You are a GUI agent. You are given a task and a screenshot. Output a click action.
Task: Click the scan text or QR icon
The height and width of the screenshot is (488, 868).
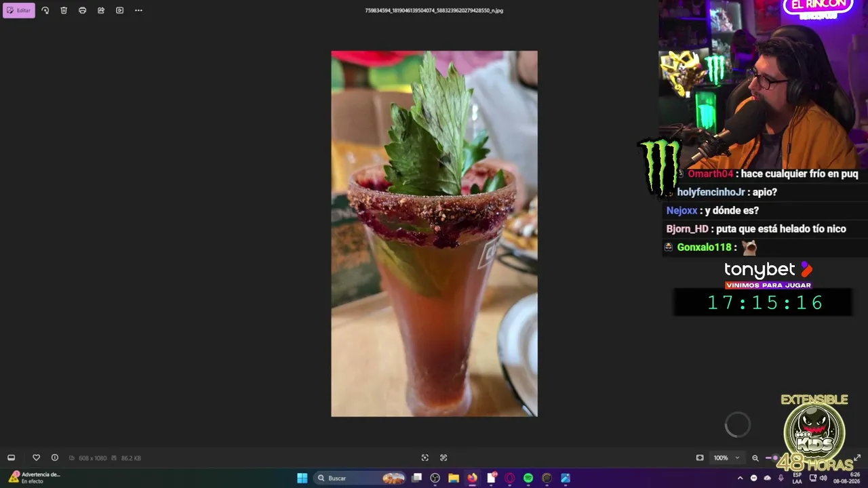[443, 457]
